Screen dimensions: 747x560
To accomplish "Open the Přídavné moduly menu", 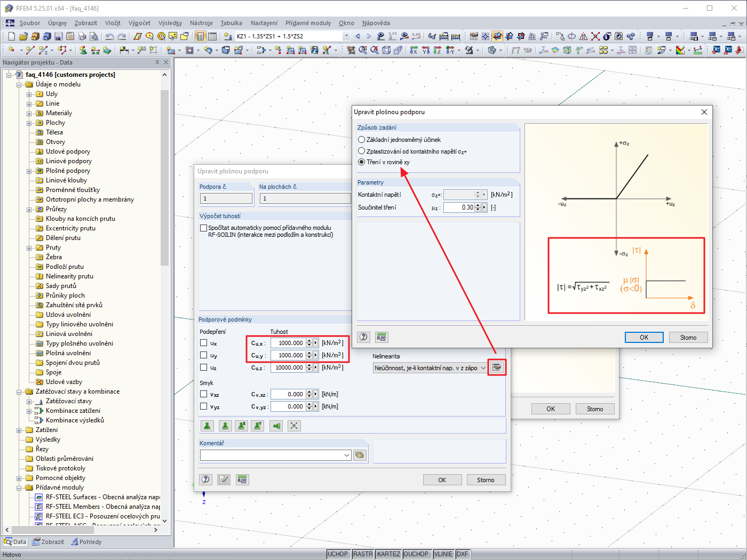I will 308,23.
